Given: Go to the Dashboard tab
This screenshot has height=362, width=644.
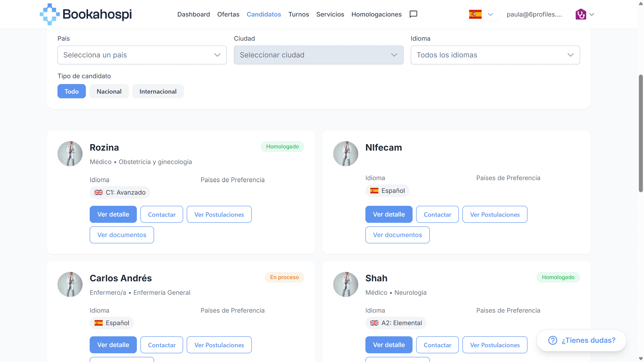Looking at the screenshot, I should click(193, 14).
